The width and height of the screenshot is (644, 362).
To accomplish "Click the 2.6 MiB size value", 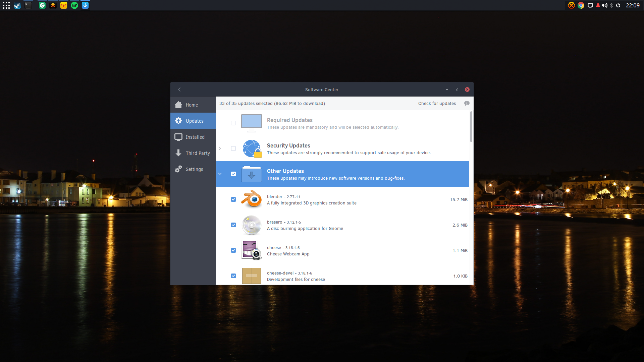I will click(x=460, y=225).
